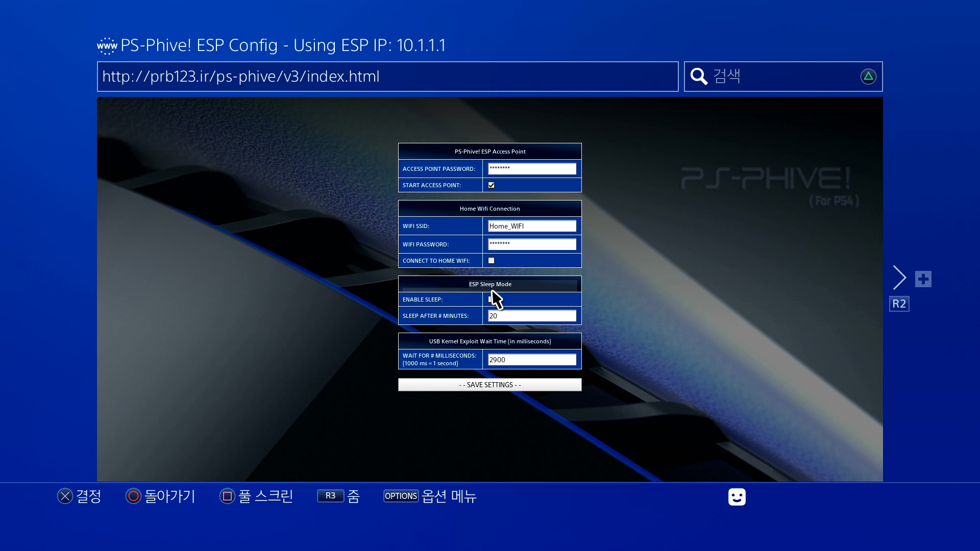Click the Wait For # Milliseconds field
Image resolution: width=980 pixels, height=551 pixels.
click(x=532, y=360)
